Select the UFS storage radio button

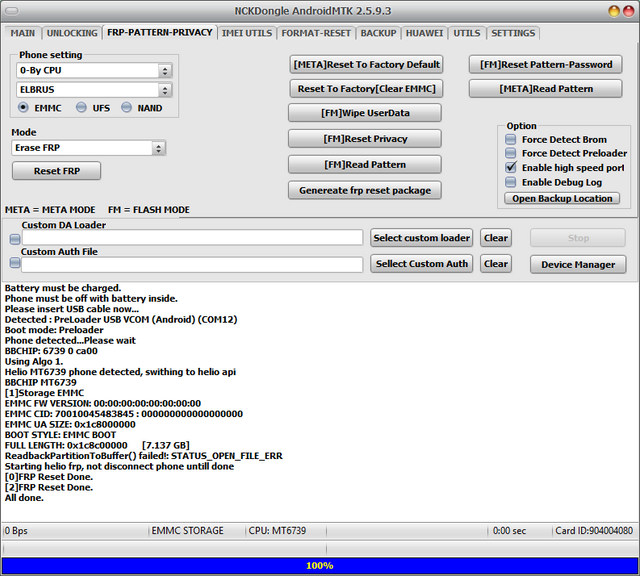(81, 108)
